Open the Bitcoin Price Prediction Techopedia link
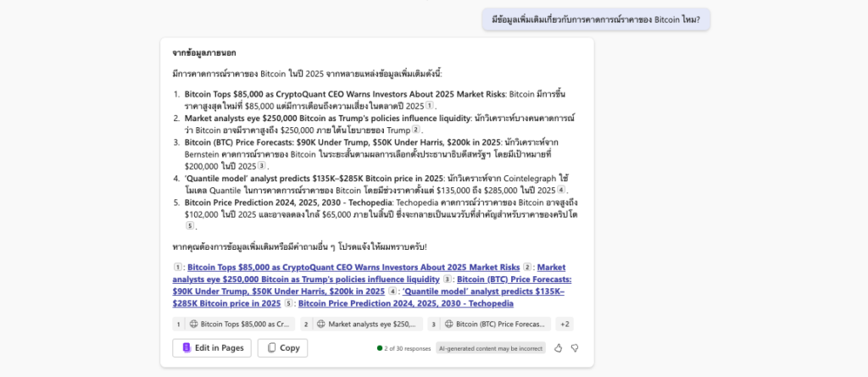The image size is (868, 377). pyautogui.click(x=406, y=303)
